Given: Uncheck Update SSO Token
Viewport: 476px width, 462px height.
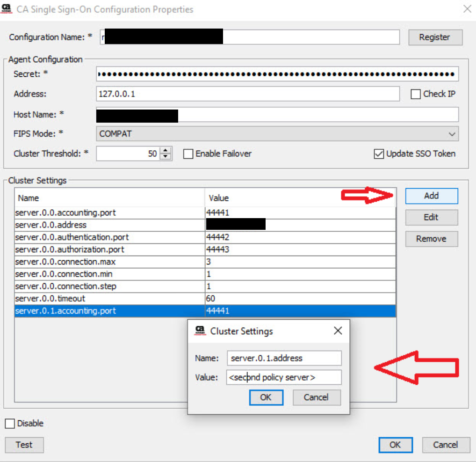Looking at the screenshot, I should point(379,154).
